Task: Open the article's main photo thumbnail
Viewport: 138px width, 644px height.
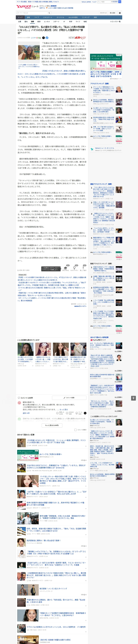Action: point(29,52)
